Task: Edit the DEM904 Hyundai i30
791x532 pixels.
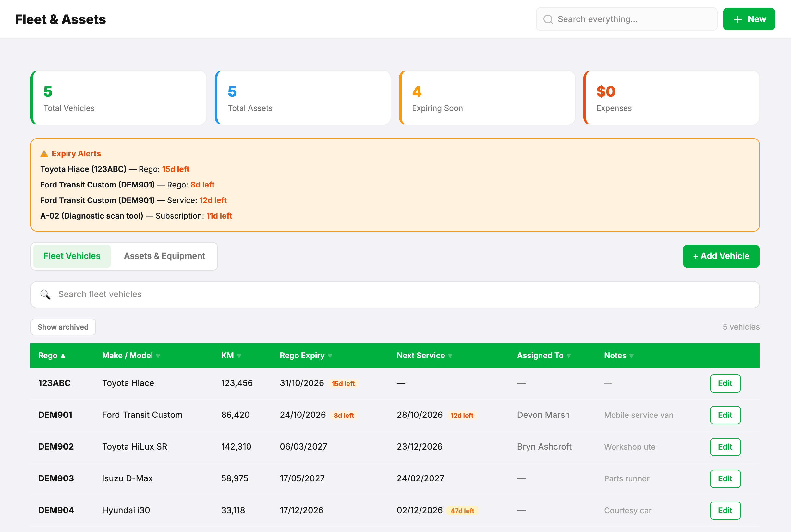Action: [725, 511]
